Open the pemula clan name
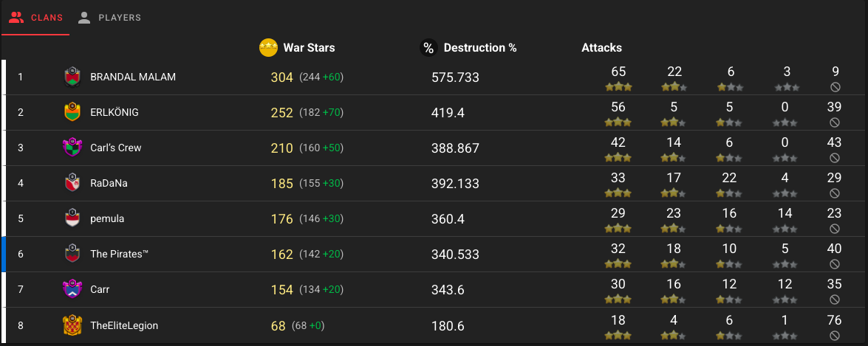 (107, 219)
